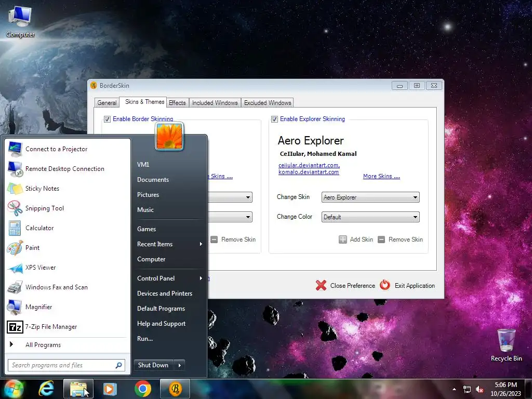Click the Exit Application power icon
Screen dimensions: 532x399
pyautogui.click(x=385, y=285)
